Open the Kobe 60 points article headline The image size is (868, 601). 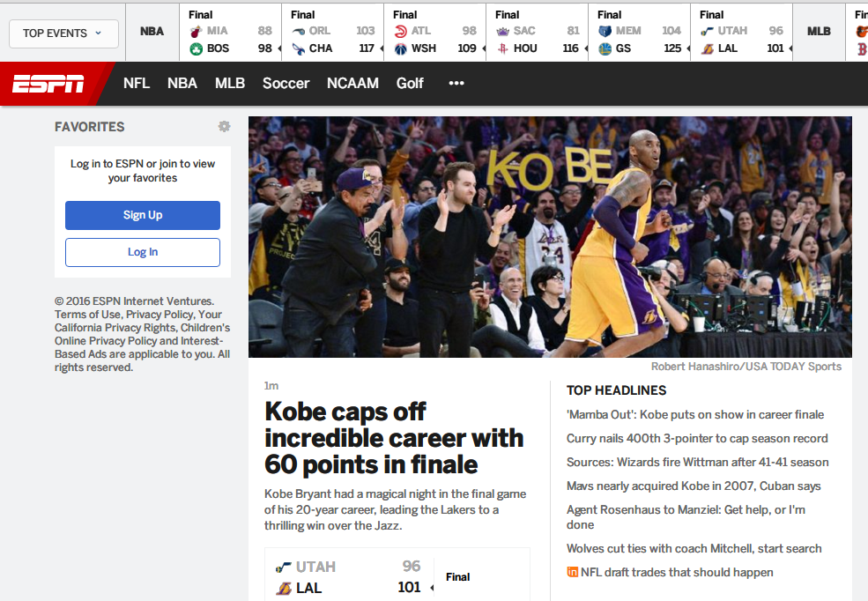(x=393, y=438)
